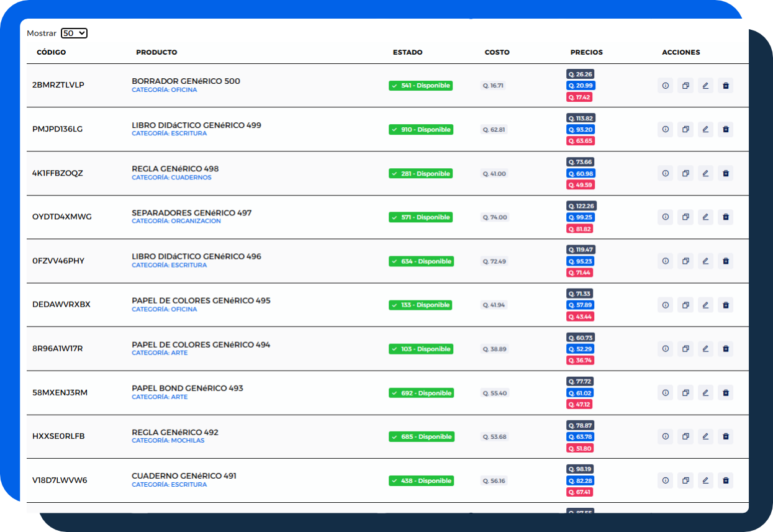The width and height of the screenshot is (773, 532).
Task: Select product code 2BMRZTLVLP
Action: pos(58,85)
